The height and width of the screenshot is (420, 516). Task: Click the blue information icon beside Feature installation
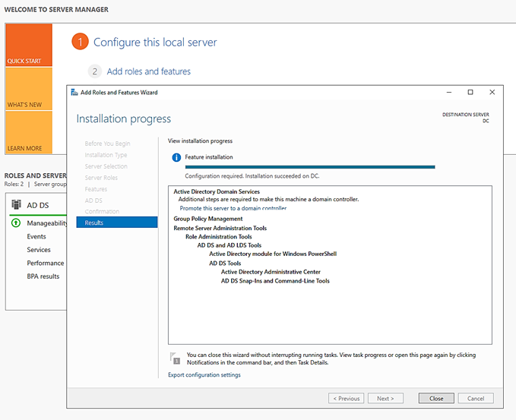click(x=176, y=157)
